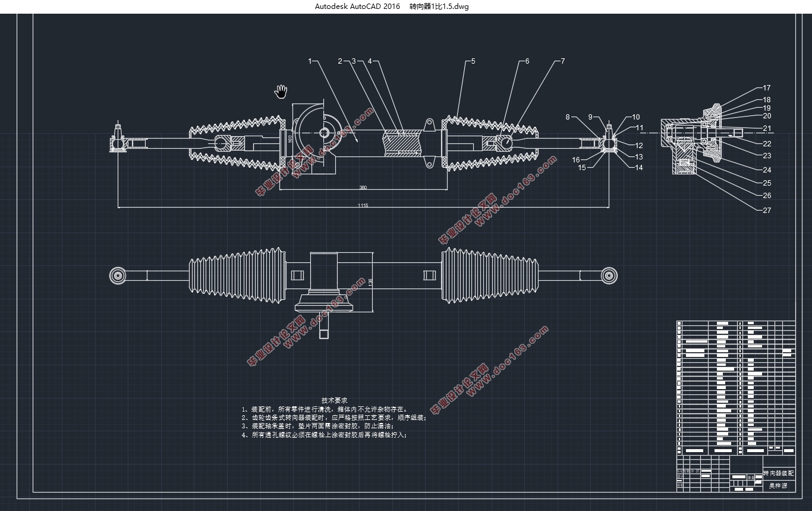Select the 160 vertical dimension text
Image resolution: width=812 pixels, height=511 pixels.
pos(289,138)
